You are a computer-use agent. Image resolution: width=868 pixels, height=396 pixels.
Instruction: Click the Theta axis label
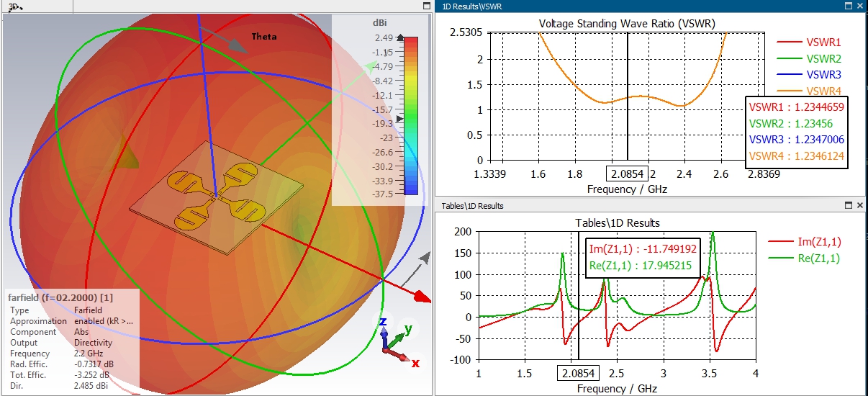(264, 37)
